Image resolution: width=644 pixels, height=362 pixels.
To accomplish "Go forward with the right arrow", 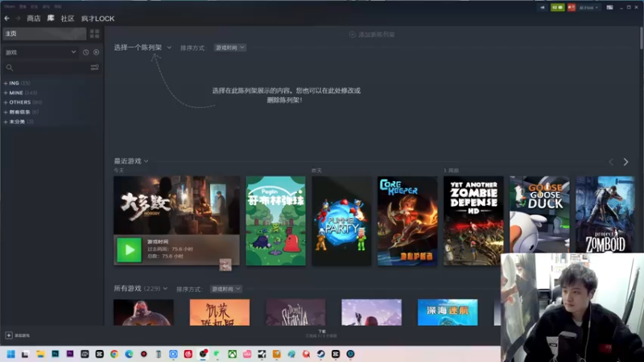I will click(18, 19).
